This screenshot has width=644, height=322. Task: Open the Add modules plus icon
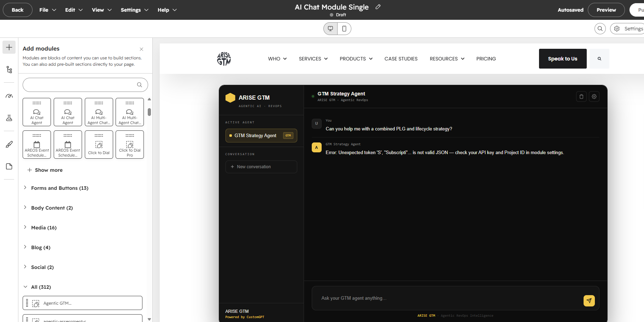(x=9, y=47)
